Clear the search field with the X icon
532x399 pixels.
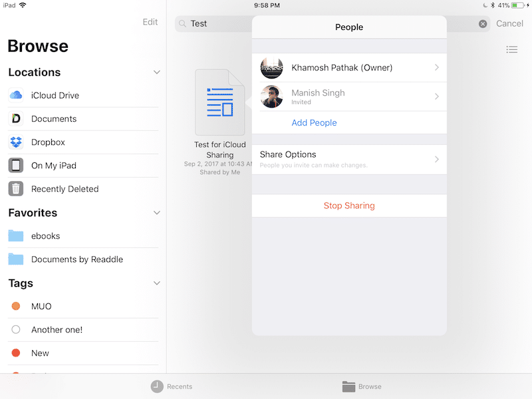(483, 24)
